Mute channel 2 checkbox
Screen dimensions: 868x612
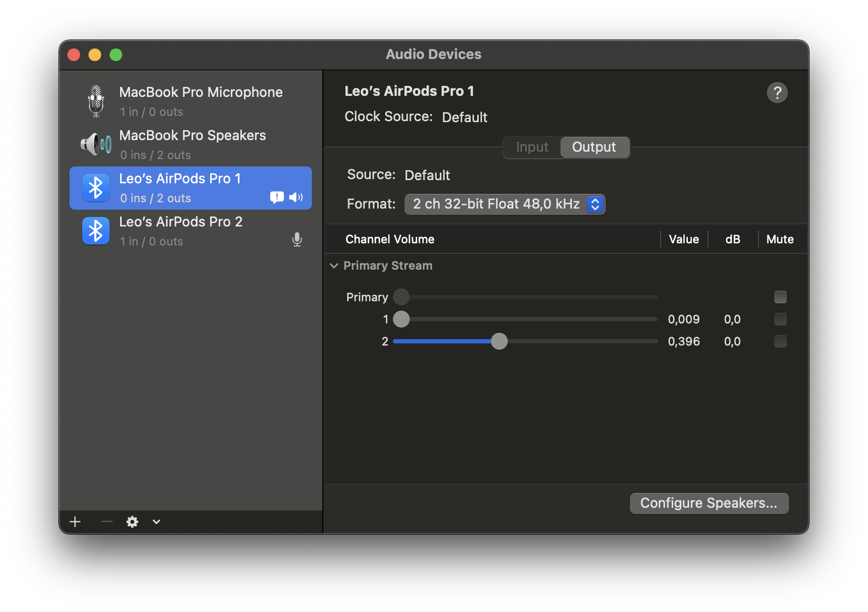click(781, 341)
